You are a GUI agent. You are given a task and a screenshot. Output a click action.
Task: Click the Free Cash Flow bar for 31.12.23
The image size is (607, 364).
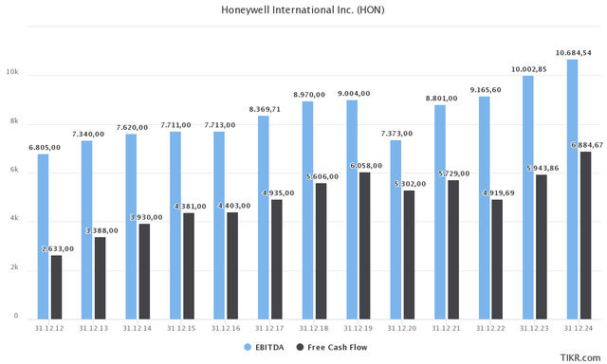[542, 247]
